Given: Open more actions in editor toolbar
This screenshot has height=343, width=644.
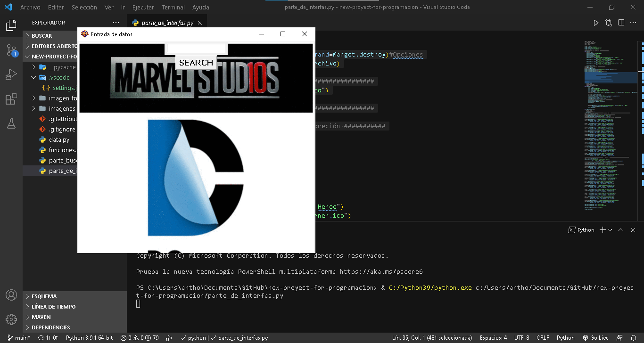Looking at the screenshot, I should click(x=633, y=23).
